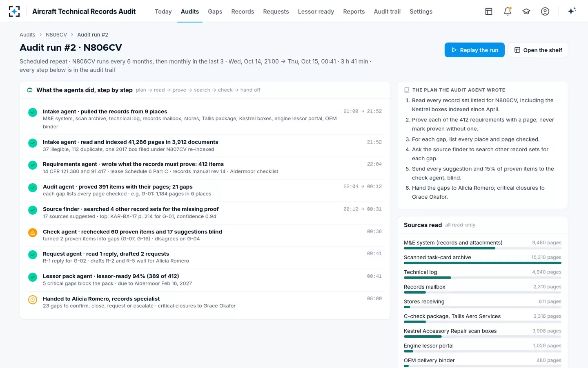Image resolution: width=588 pixels, height=368 pixels.
Task: Select the Records mailbox source row
Action: pyautogui.click(x=483, y=289)
